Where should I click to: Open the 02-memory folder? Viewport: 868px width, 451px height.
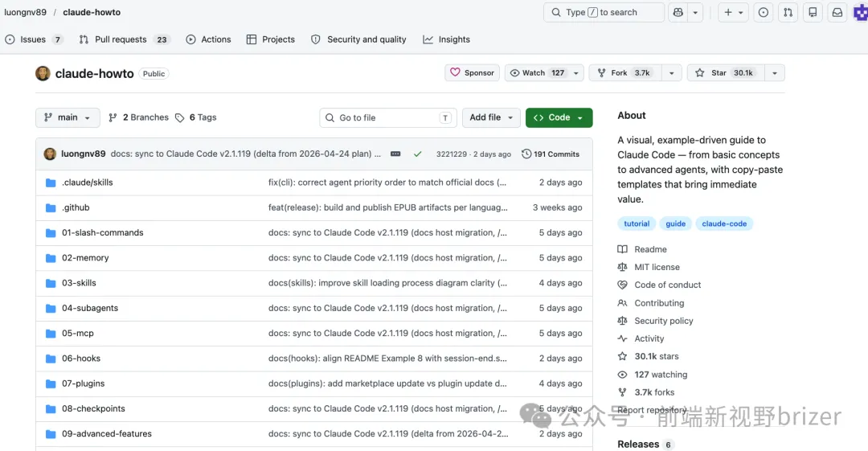(85, 257)
